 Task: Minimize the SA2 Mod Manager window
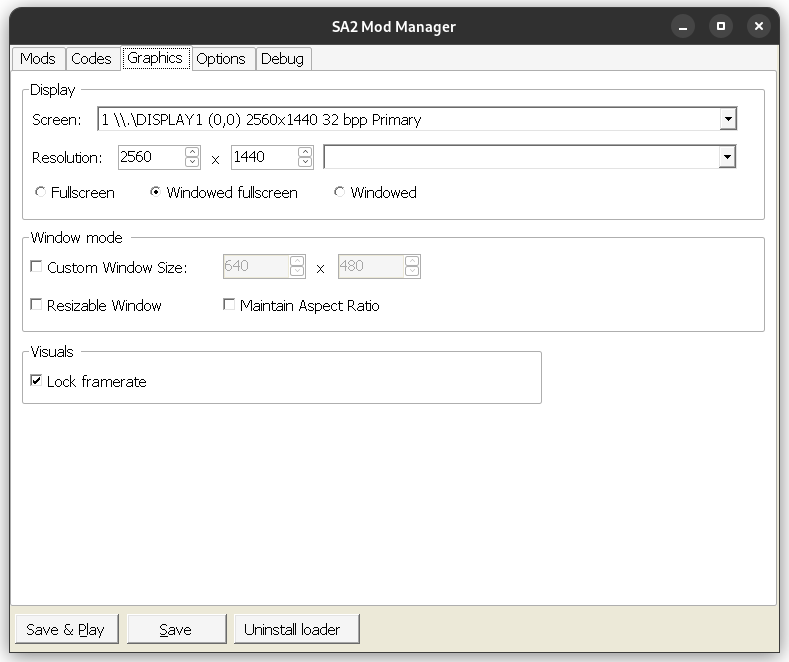(x=683, y=26)
